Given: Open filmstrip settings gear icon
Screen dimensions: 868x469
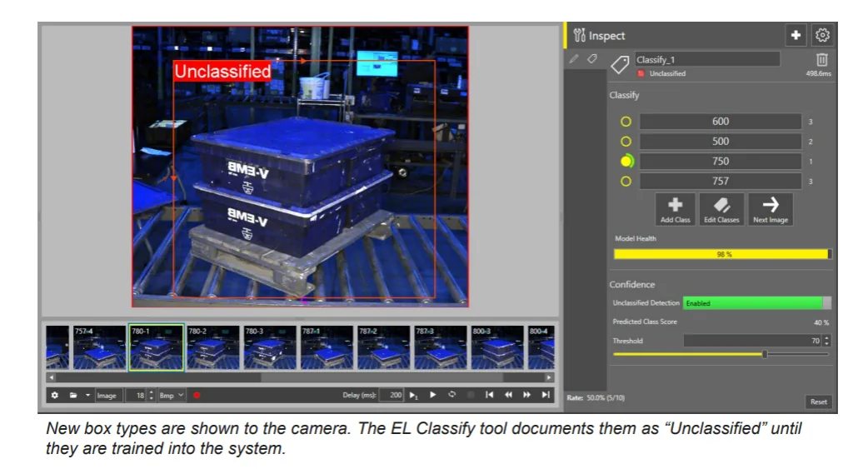Looking at the screenshot, I should pos(54,395).
